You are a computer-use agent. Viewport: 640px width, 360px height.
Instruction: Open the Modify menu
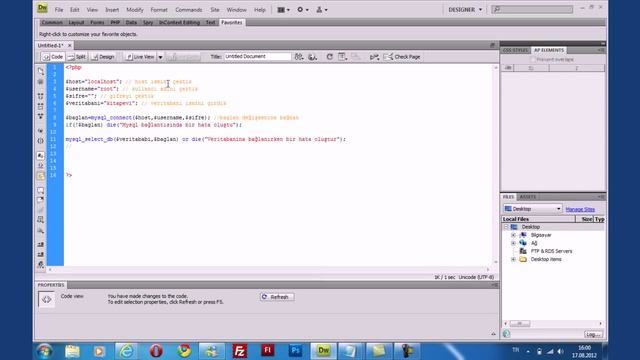(135, 9)
